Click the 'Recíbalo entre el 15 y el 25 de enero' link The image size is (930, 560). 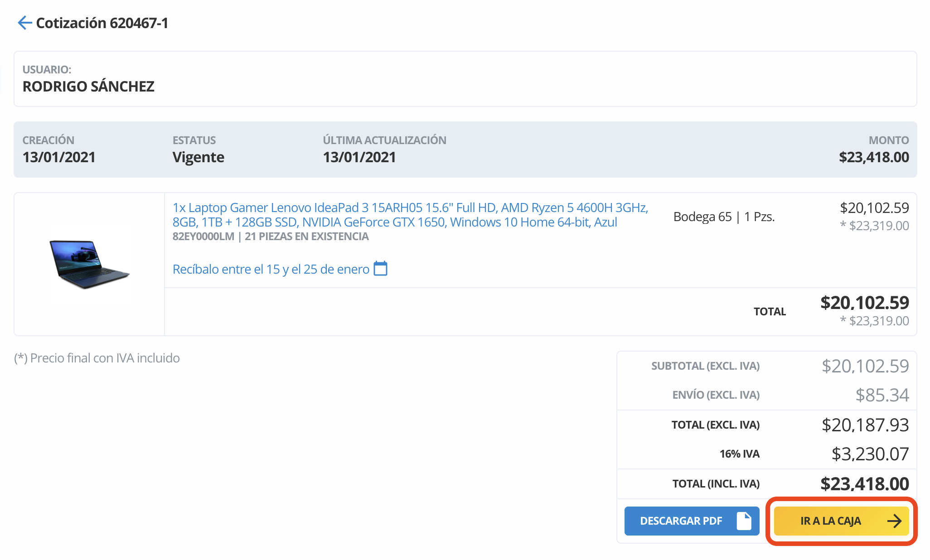tap(271, 269)
